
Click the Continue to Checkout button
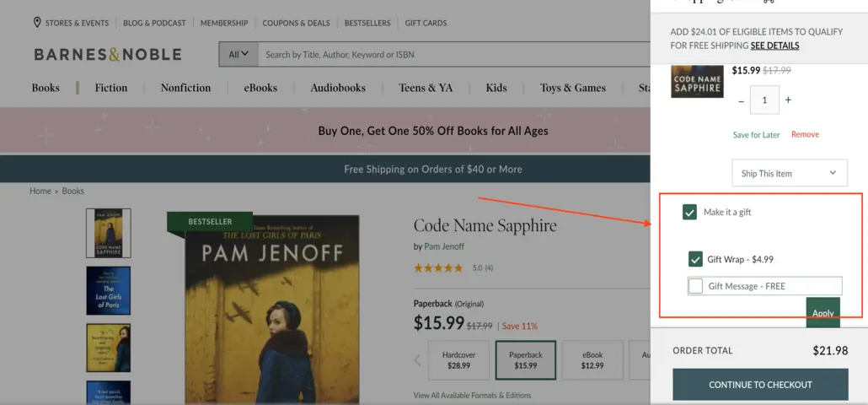point(760,385)
